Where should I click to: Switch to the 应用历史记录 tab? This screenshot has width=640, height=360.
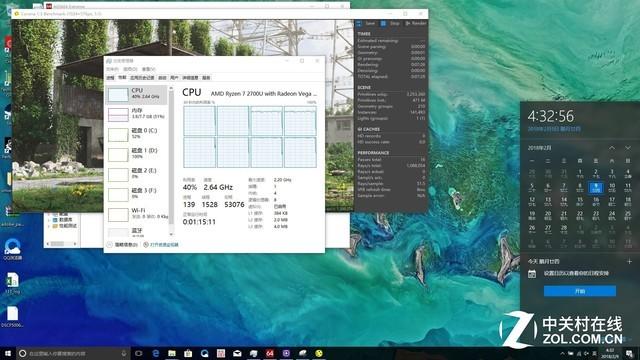(142, 78)
